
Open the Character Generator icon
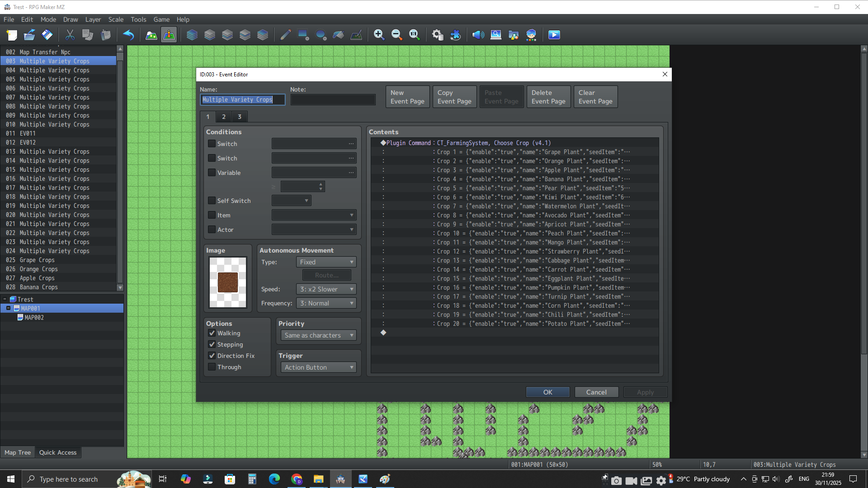[x=531, y=35]
